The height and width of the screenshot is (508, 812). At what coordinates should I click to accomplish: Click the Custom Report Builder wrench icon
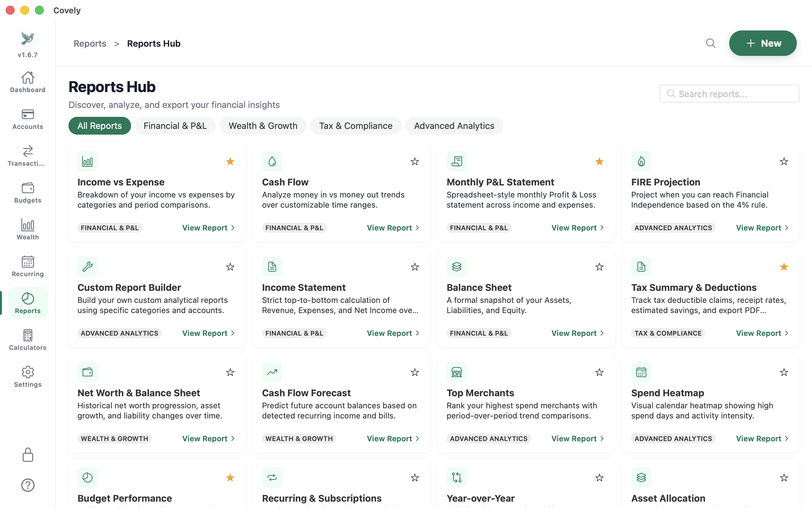pyautogui.click(x=88, y=267)
